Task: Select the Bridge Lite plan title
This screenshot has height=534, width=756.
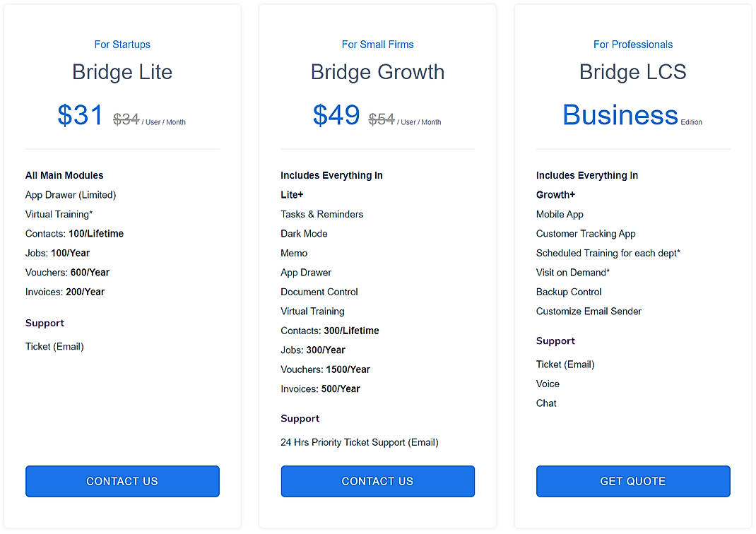Action: (x=122, y=71)
